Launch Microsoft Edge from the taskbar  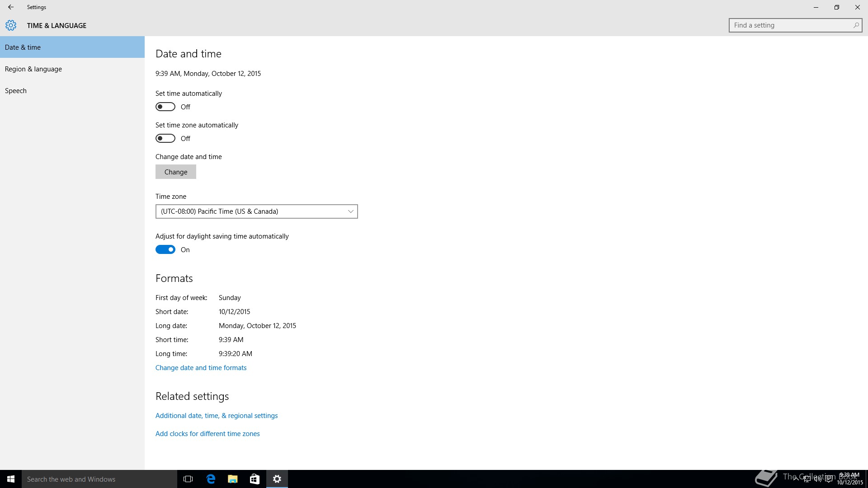(x=211, y=479)
